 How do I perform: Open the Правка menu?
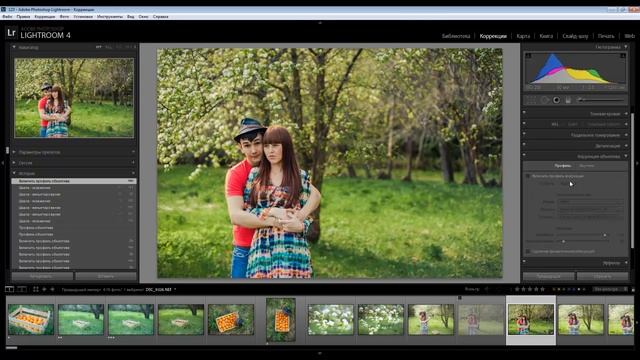click(23, 17)
